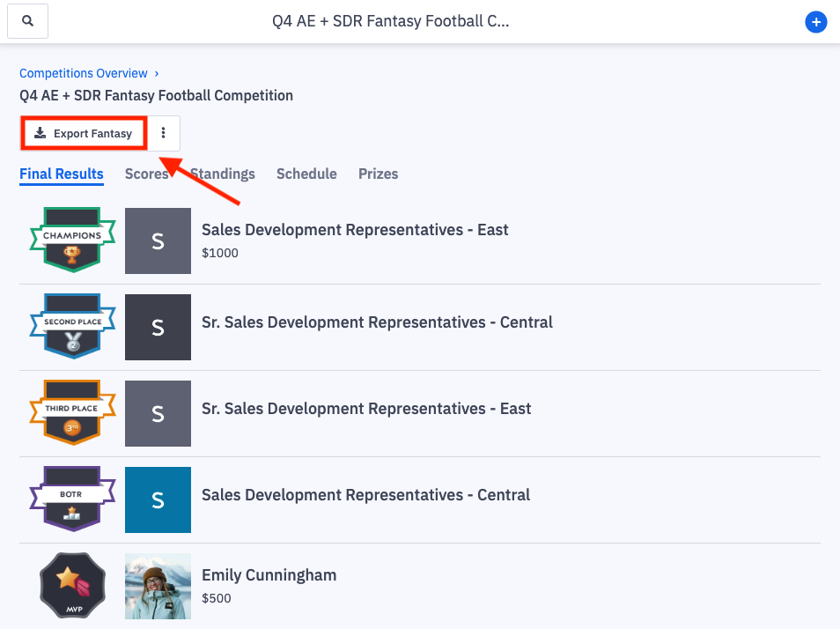Open the Standings tab
This screenshot has height=629, width=840.
click(224, 174)
